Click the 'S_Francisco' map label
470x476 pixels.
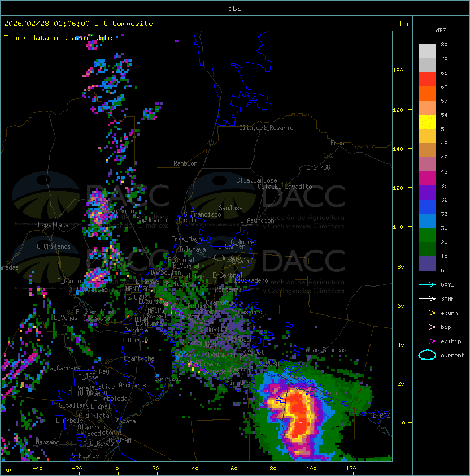pos(202,215)
